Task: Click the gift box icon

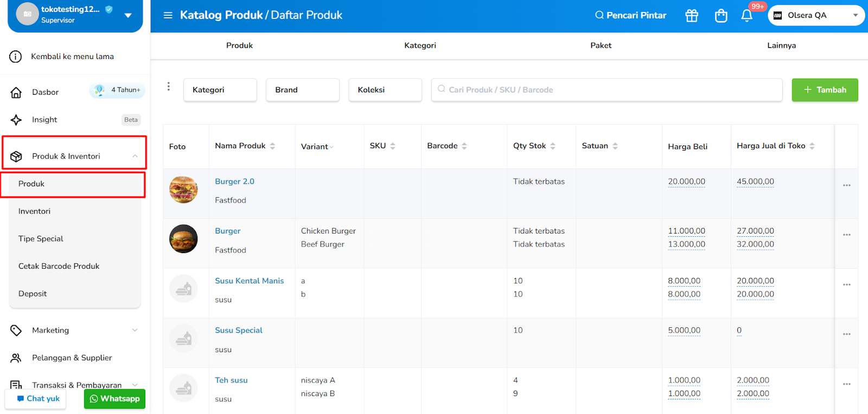Action: (x=692, y=16)
